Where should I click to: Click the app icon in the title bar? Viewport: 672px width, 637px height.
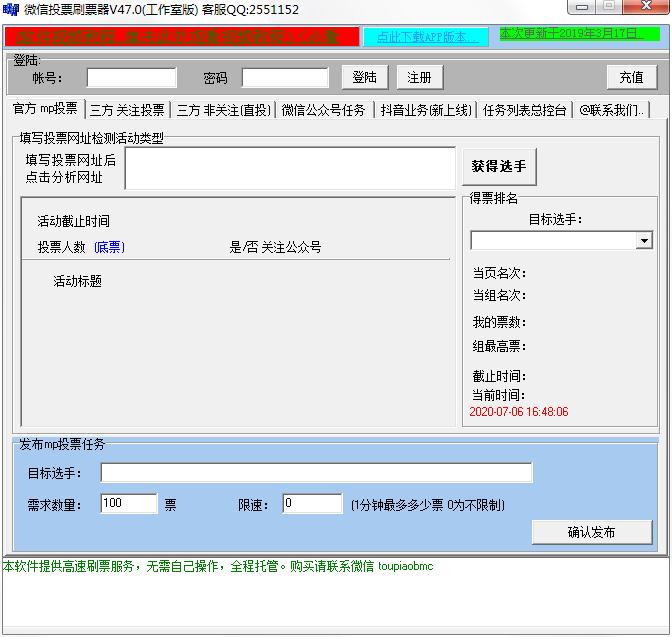click(x=11, y=9)
